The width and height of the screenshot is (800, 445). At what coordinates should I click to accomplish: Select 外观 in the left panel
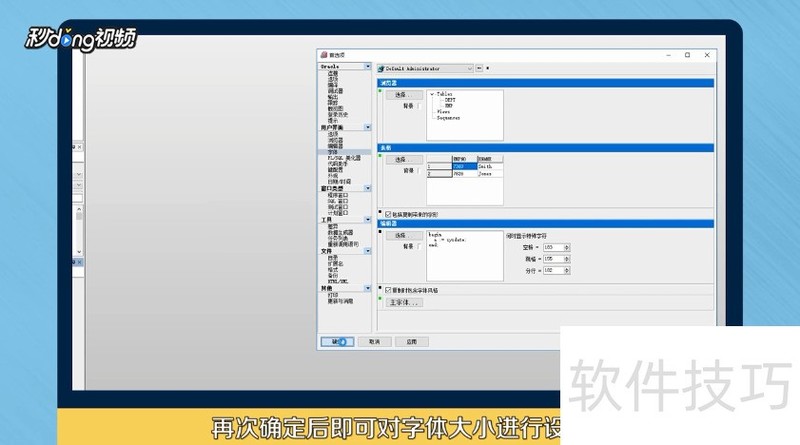tap(333, 176)
